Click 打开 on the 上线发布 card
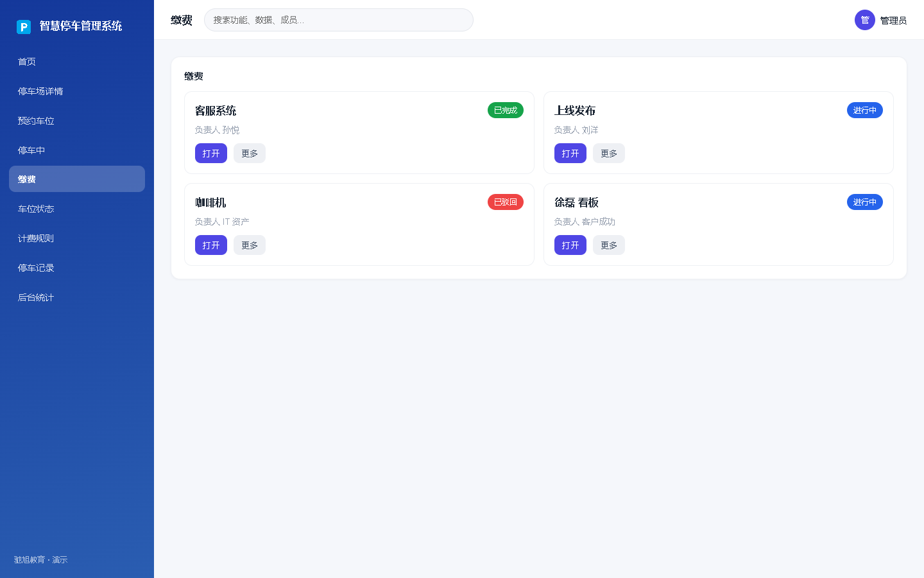Screen dimensions: 924x578 pos(570,153)
